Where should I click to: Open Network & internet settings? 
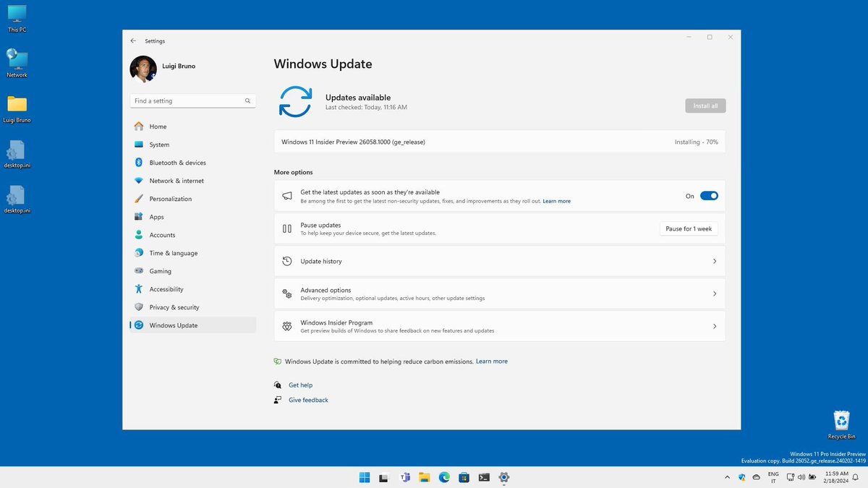click(192, 181)
